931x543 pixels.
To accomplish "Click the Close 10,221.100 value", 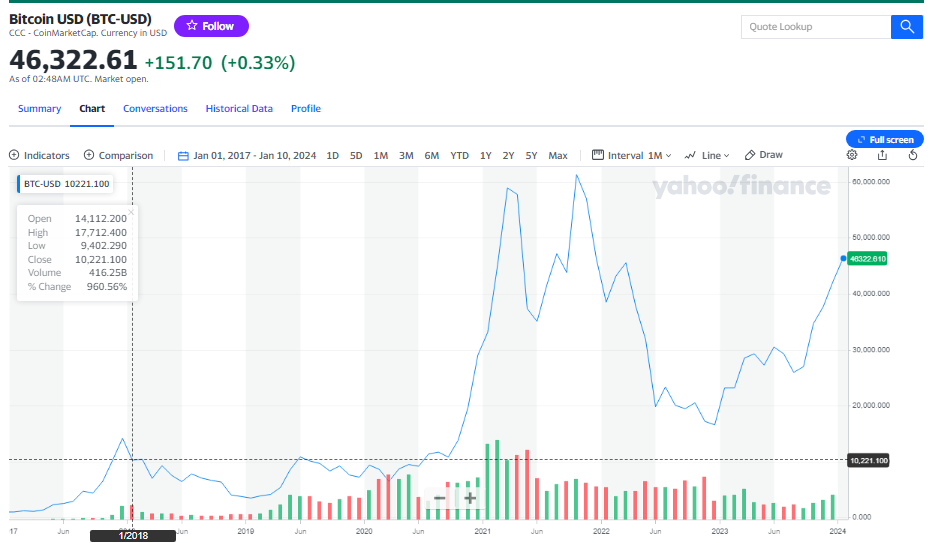I will [x=101, y=259].
